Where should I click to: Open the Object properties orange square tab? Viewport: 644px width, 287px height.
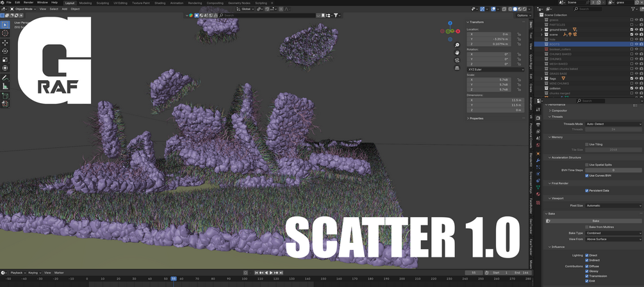pyautogui.click(x=538, y=153)
